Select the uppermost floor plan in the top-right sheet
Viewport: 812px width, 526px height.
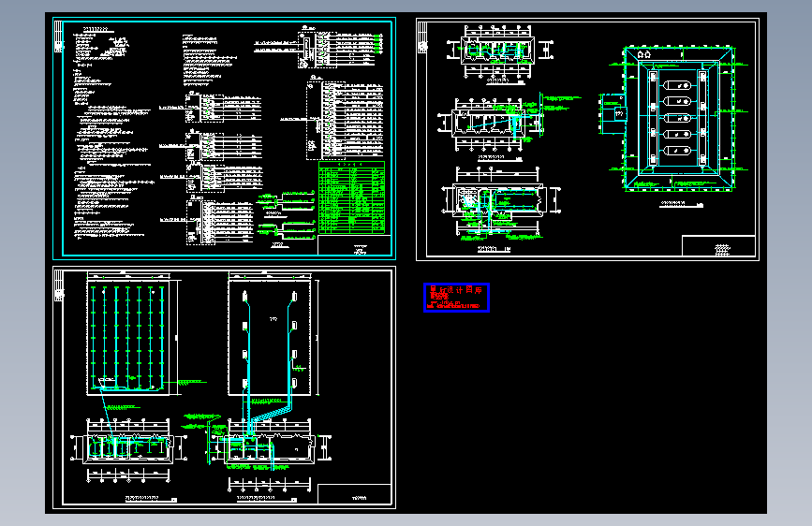pos(497,51)
